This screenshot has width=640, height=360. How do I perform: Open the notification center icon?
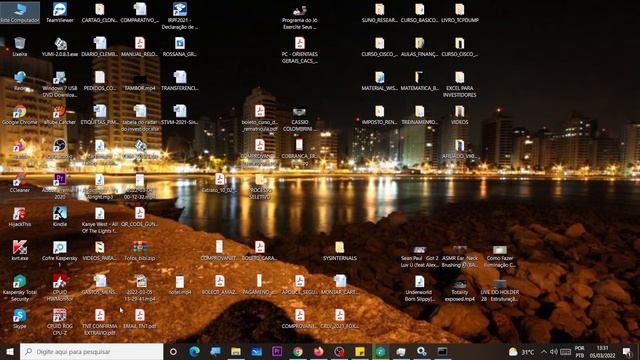[627, 352]
